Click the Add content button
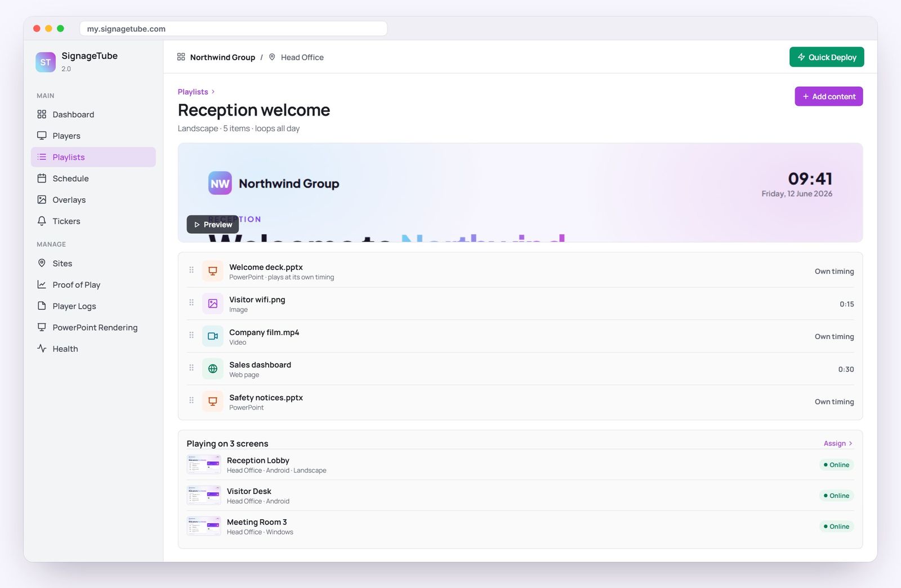Image resolution: width=901 pixels, height=588 pixels. pyautogui.click(x=829, y=96)
